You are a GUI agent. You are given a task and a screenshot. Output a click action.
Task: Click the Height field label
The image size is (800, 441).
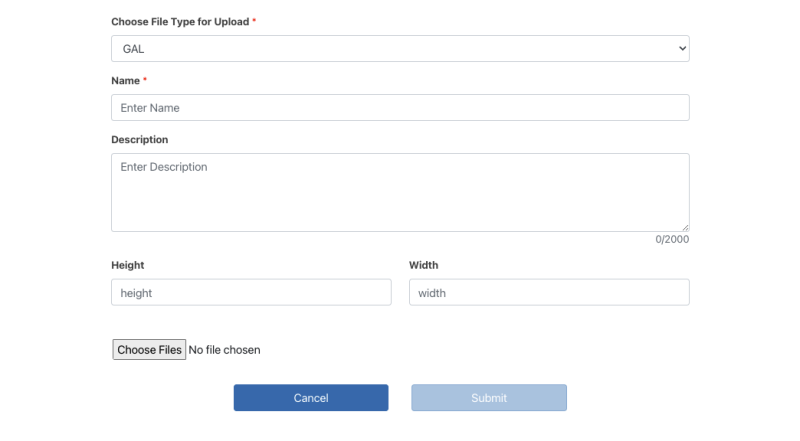(127, 265)
